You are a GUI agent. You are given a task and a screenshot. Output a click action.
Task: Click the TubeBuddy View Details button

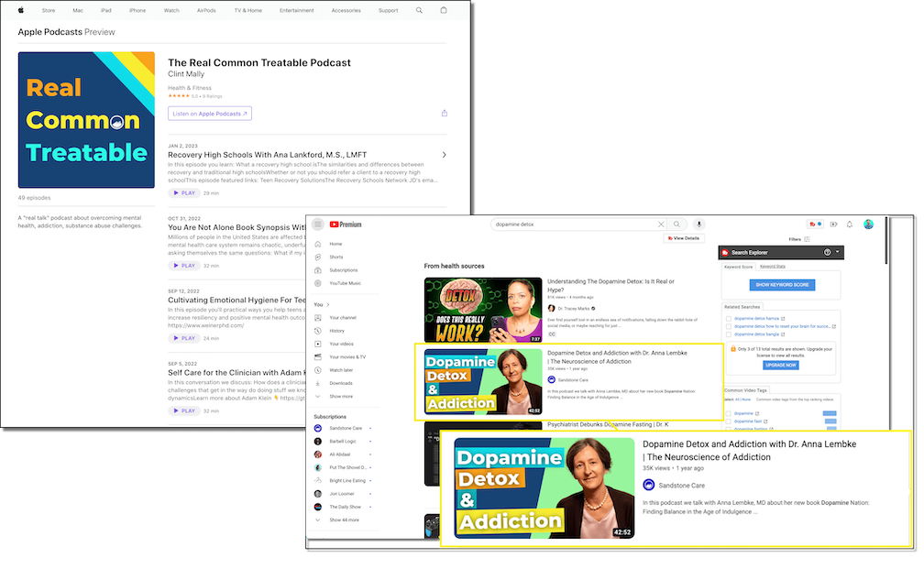point(684,238)
